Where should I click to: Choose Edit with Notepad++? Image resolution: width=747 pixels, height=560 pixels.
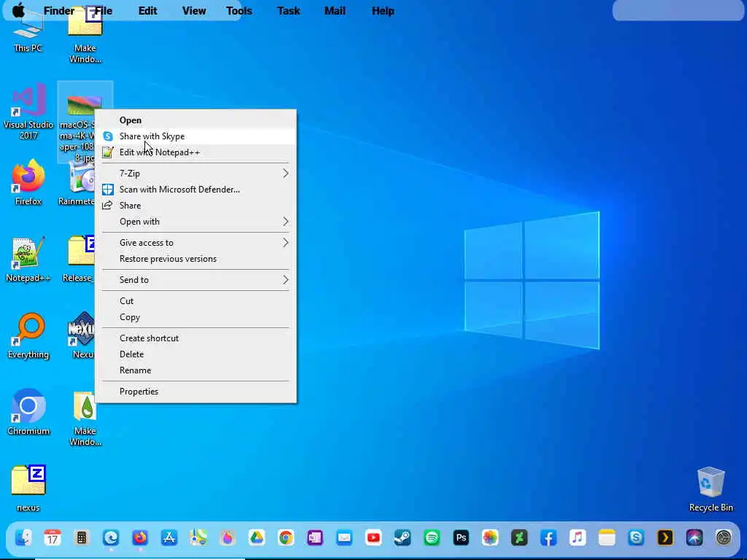pos(196,152)
